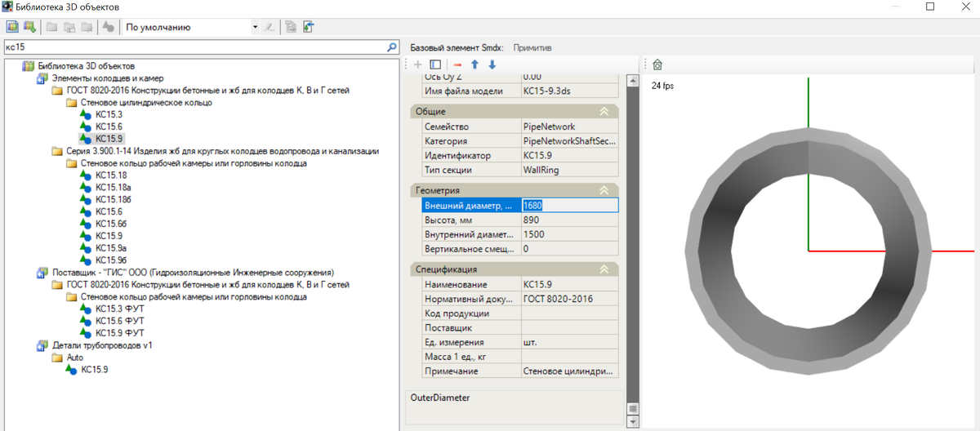Click the blue move-down arrow
The image size is (980, 431).
coord(492,64)
